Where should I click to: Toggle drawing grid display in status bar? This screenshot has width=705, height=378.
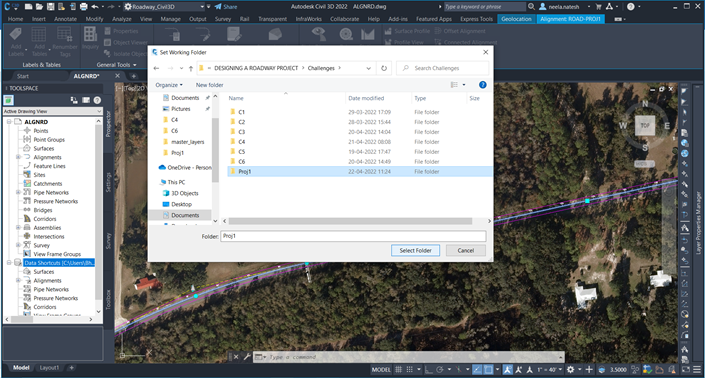click(x=398, y=369)
